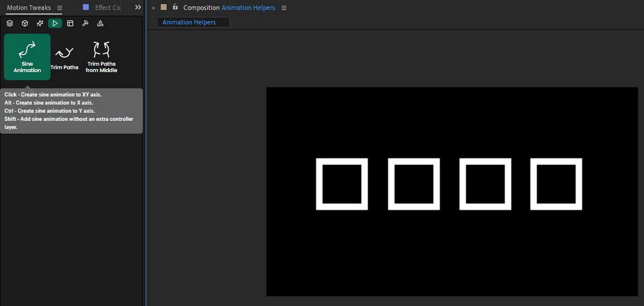Select the layers stack category icon
Image resolution: width=644 pixels, height=306 pixels.
(9, 23)
